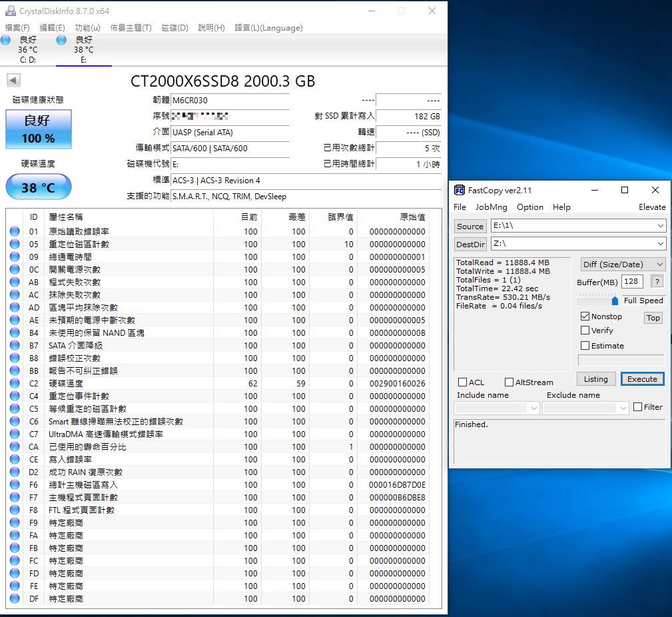The width and height of the screenshot is (672, 617).
Task: Enable the Estimate checkbox
Action: pyautogui.click(x=585, y=346)
